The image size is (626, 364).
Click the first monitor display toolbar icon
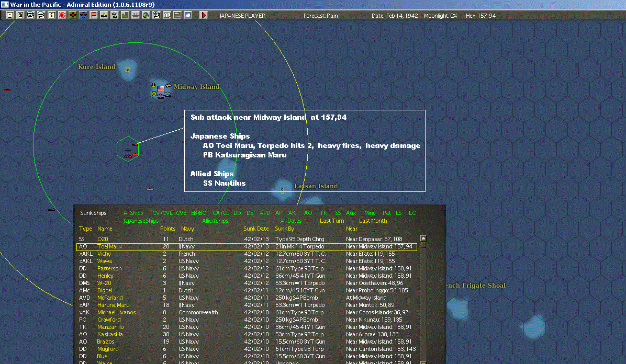pos(31,15)
